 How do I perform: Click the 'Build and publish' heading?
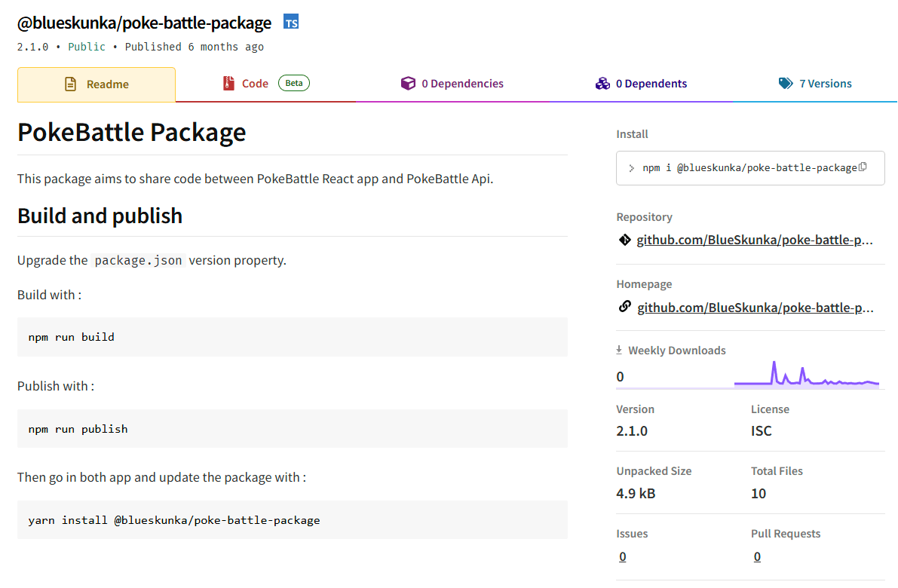(x=100, y=216)
